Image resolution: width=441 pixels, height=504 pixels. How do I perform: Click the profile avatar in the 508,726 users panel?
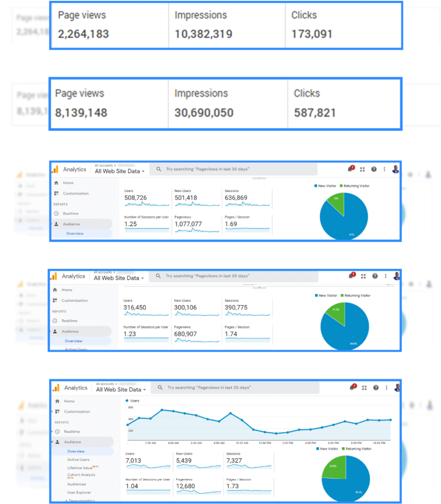[396, 169]
